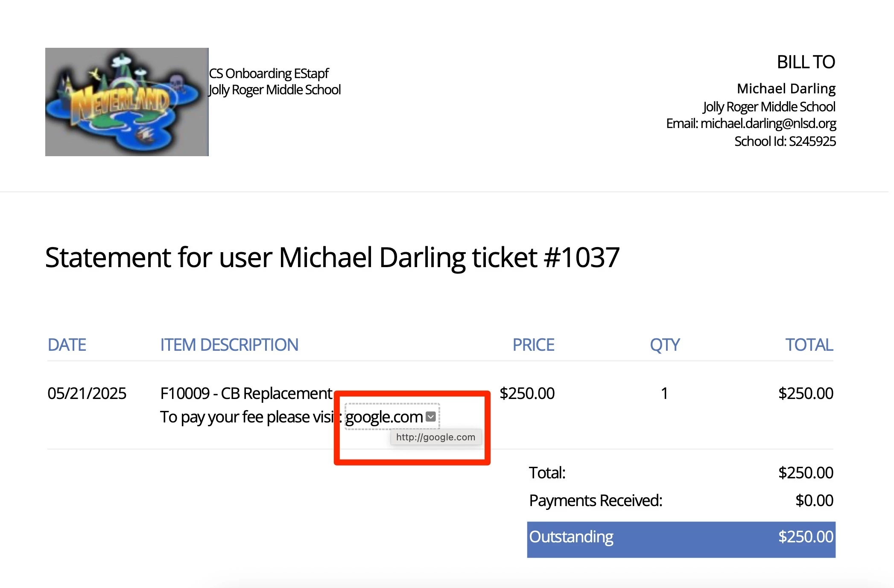Click the TOTAL column header

pos(809,345)
